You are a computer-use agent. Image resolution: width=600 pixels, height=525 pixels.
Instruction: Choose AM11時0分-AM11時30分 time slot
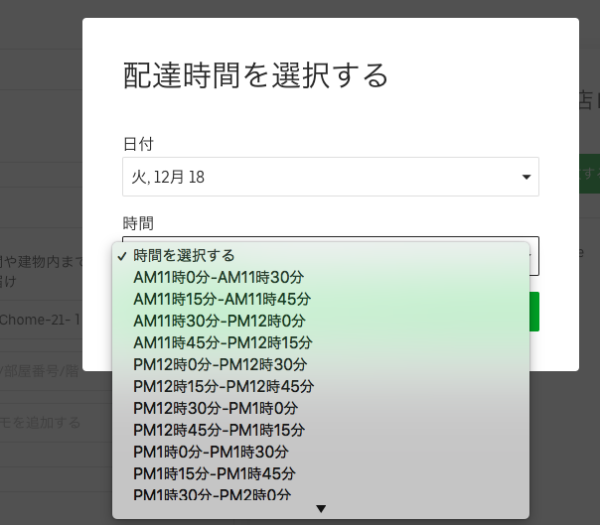(x=321, y=277)
